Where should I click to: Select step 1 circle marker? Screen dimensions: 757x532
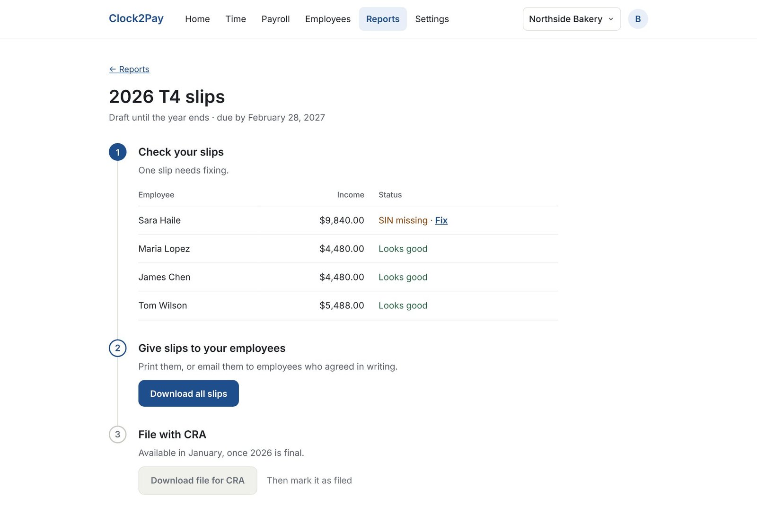(118, 152)
